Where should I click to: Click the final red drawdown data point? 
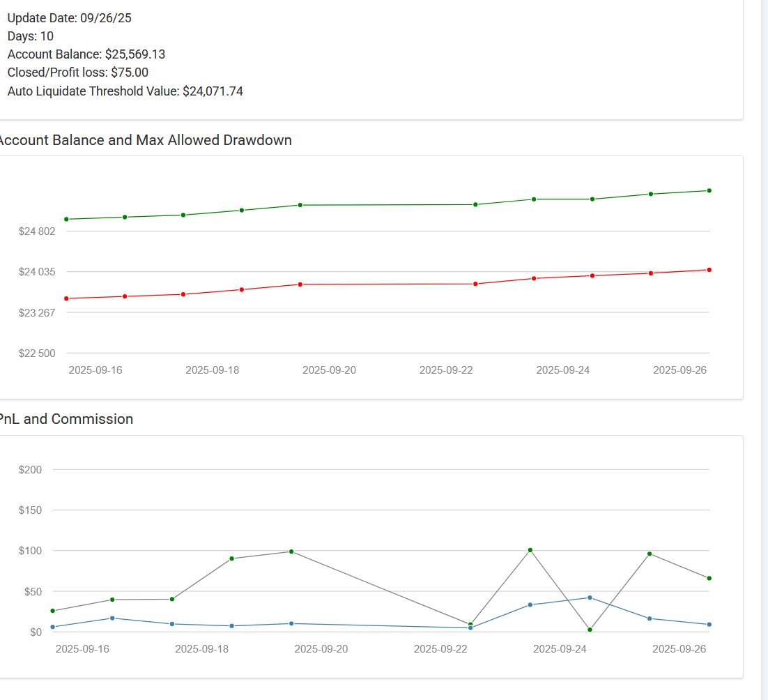click(709, 270)
